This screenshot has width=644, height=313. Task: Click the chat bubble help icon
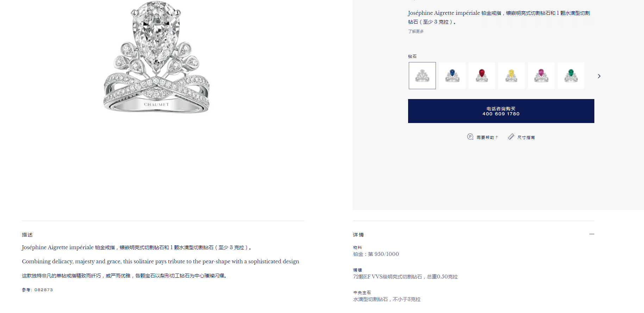pyautogui.click(x=470, y=137)
